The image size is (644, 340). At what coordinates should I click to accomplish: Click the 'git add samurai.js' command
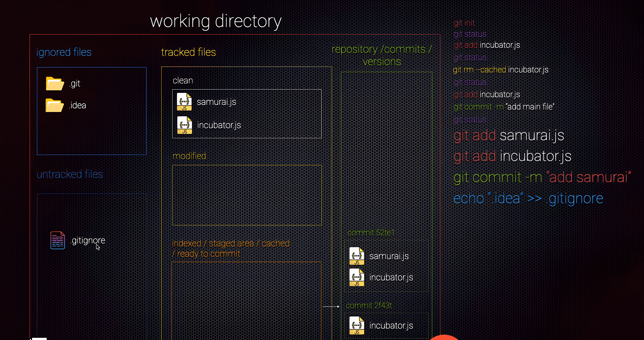(x=509, y=136)
